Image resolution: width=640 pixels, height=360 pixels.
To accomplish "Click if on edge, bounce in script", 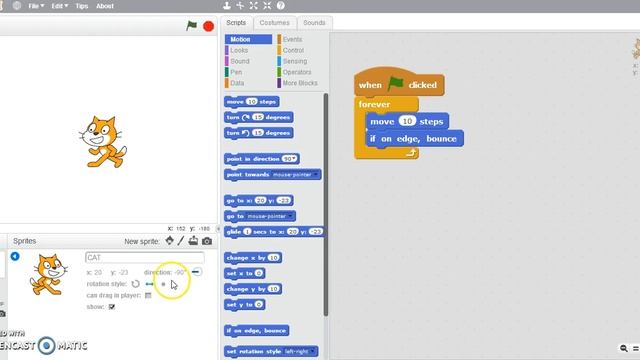I will (415, 139).
